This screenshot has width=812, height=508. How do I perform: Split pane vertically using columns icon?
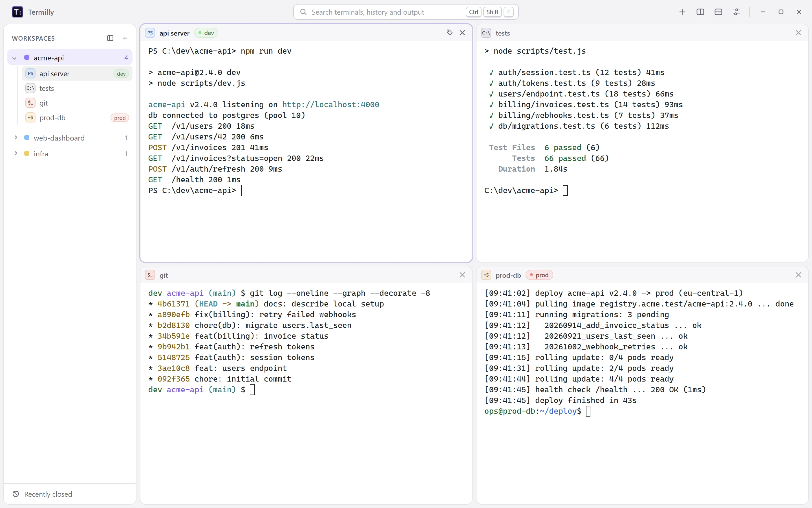(700, 12)
